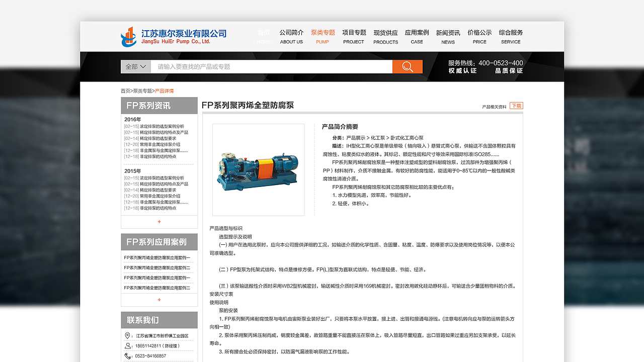Click the pump product image thumbnail

258,169
